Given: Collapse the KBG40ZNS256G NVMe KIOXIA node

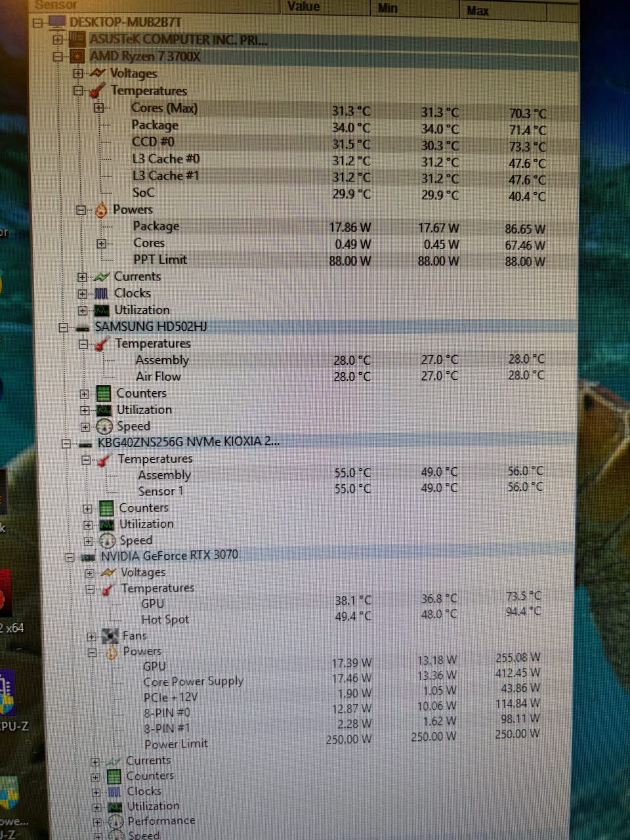Looking at the screenshot, I should (66, 444).
